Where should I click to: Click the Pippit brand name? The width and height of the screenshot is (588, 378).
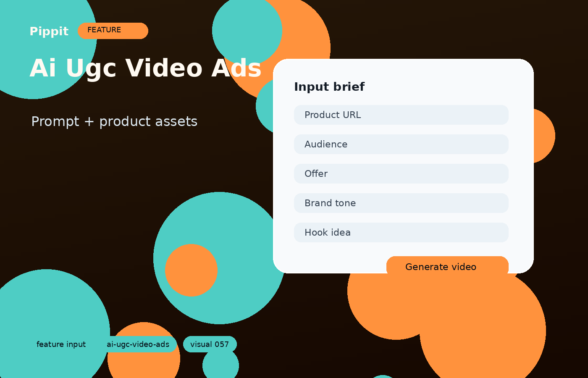(49, 31)
